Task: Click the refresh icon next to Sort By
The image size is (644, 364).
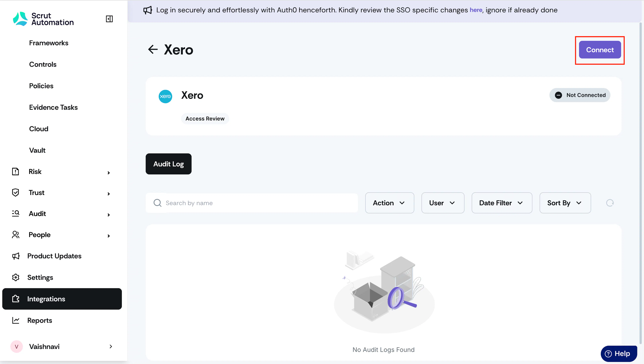Action: (x=610, y=203)
